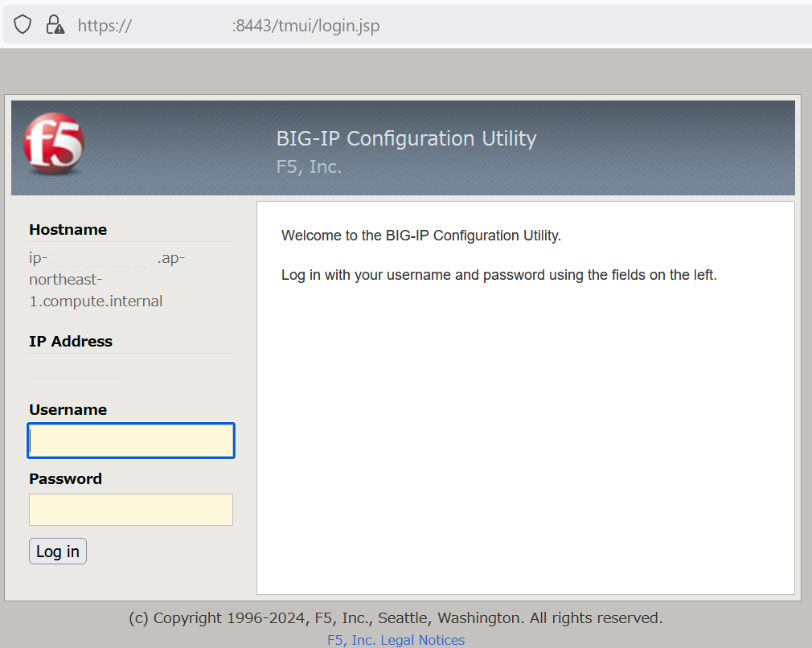The width and height of the screenshot is (812, 648).
Task: Focus the Password input field
Action: pos(130,510)
